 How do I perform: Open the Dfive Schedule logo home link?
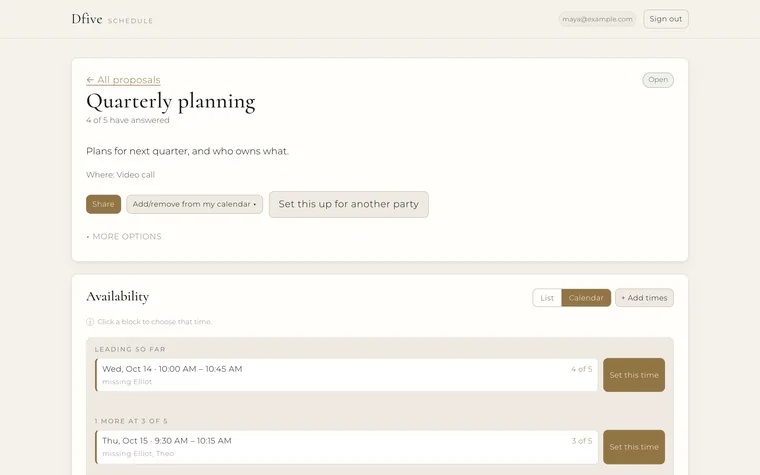[x=112, y=19]
